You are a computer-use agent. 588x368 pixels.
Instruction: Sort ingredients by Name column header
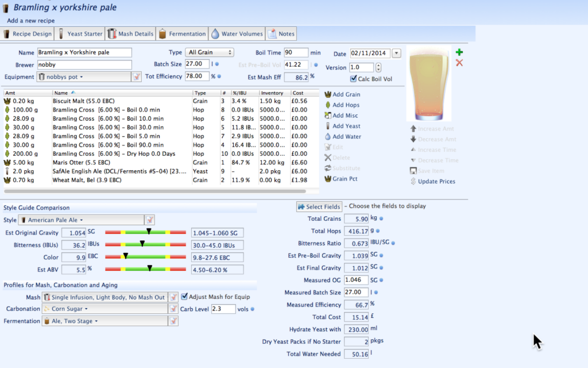point(122,93)
